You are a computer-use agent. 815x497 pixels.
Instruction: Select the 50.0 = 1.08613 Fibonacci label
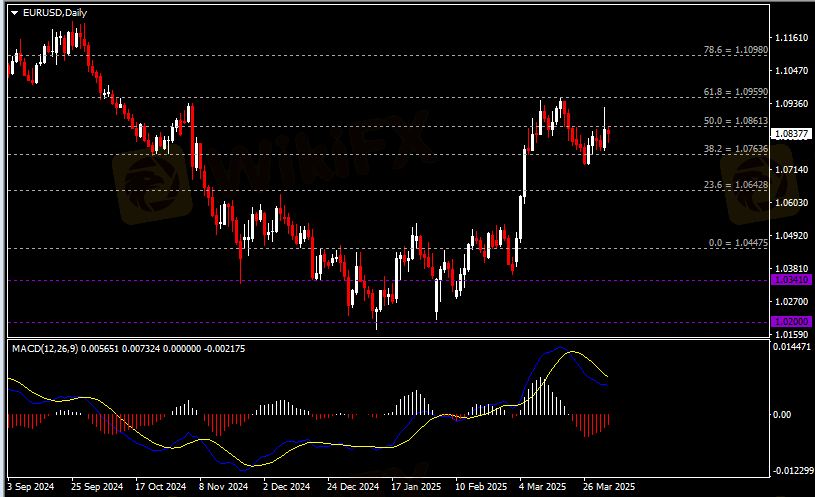pos(735,121)
